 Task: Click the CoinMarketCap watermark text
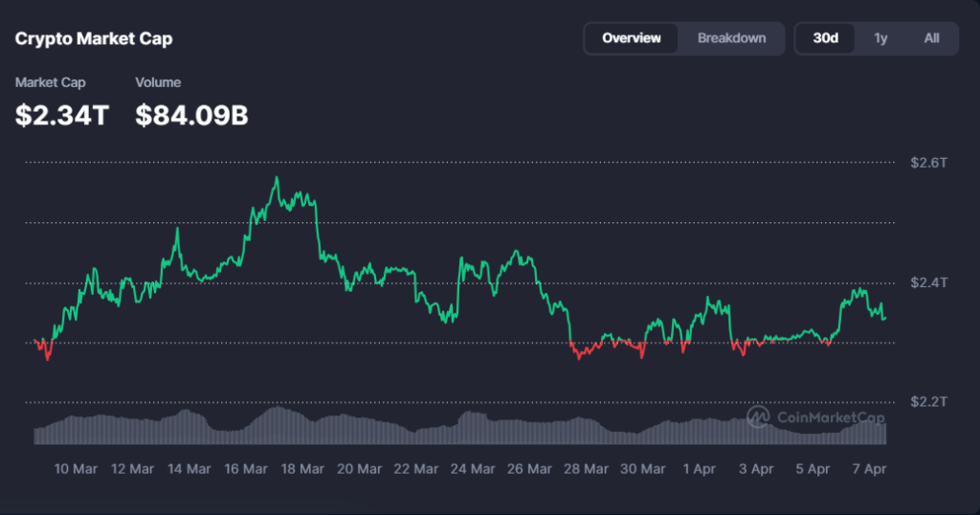click(830, 417)
